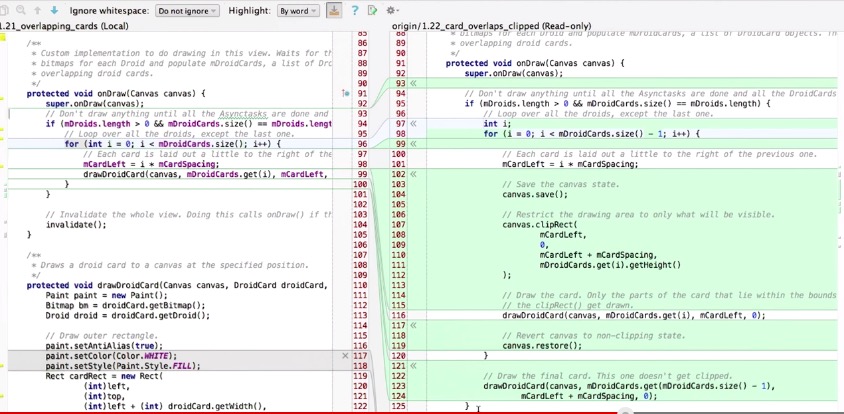Open the Highlight 'By word' dropdown

(x=298, y=10)
